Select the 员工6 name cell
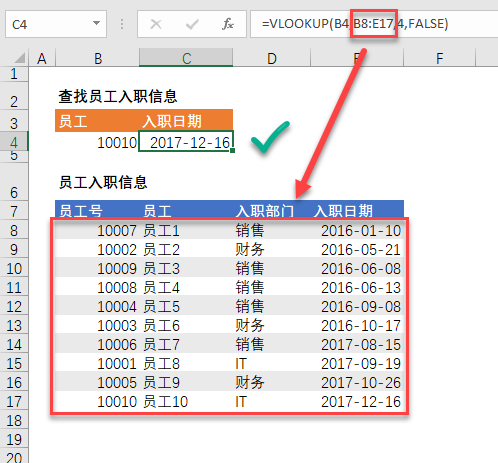 pos(186,325)
